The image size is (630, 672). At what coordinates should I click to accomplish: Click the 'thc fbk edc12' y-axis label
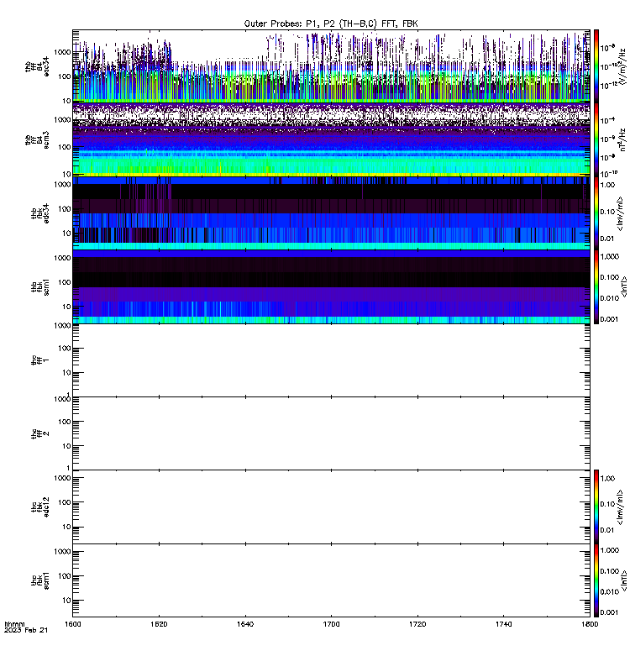pyautogui.click(x=40, y=507)
